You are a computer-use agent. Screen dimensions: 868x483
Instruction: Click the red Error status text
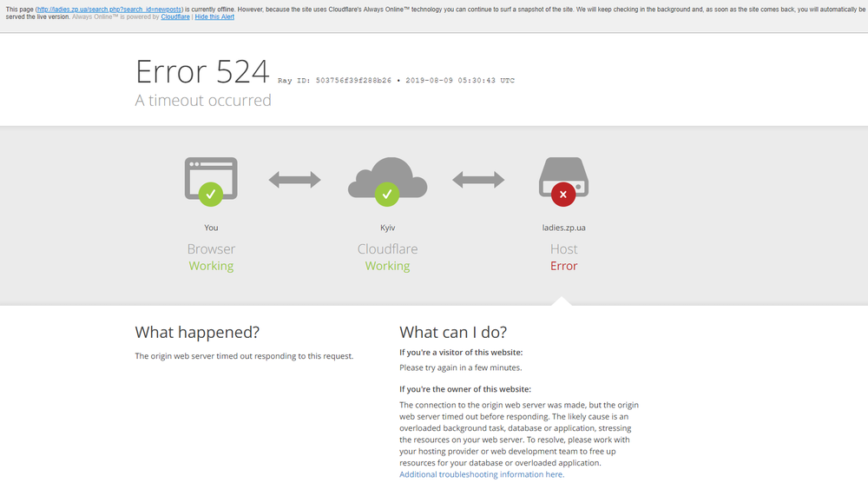point(563,266)
